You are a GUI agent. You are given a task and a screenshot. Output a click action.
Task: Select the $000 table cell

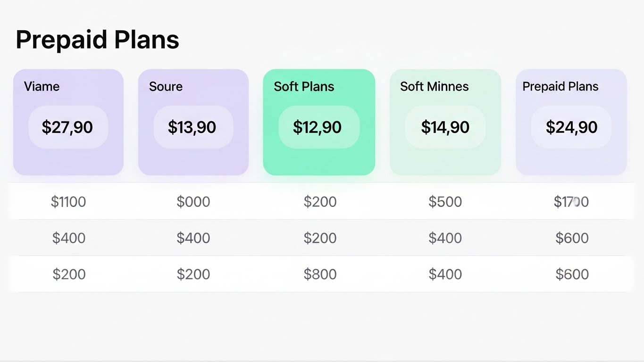193,202
